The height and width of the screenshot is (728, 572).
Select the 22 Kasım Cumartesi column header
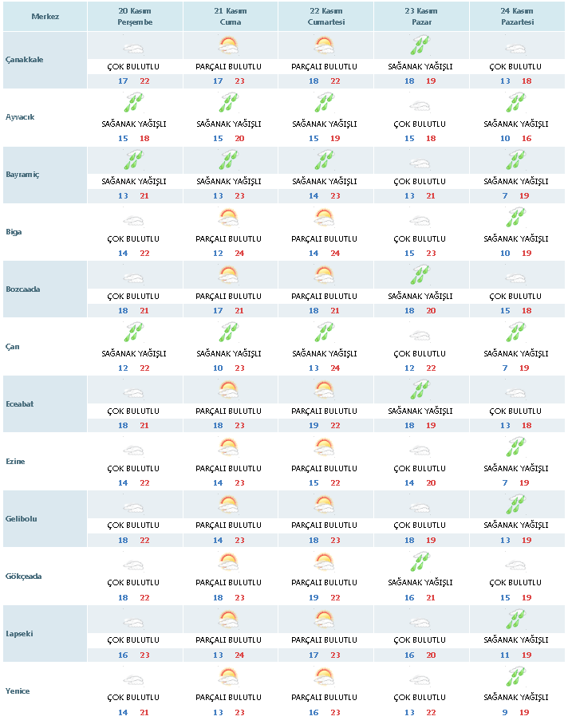click(325, 17)
